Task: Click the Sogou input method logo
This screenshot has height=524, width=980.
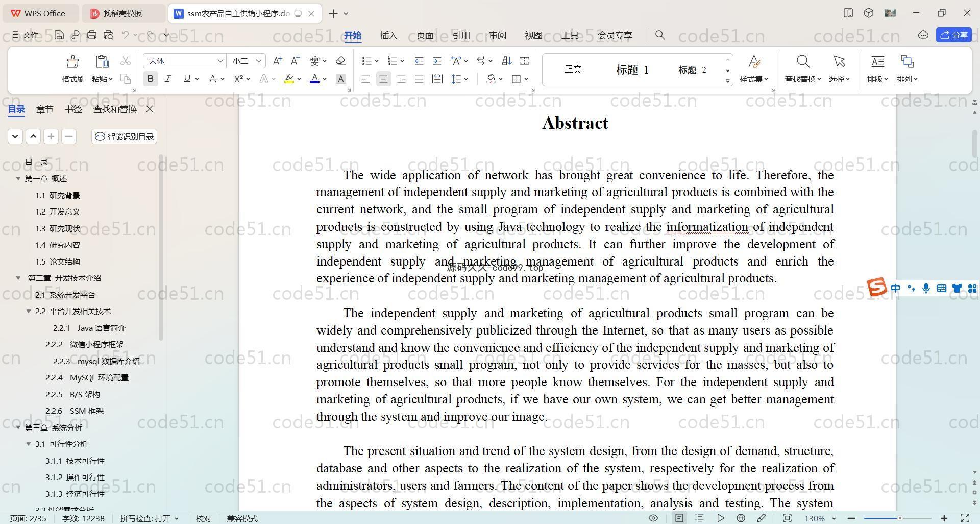Action: (x=877, y=287)
